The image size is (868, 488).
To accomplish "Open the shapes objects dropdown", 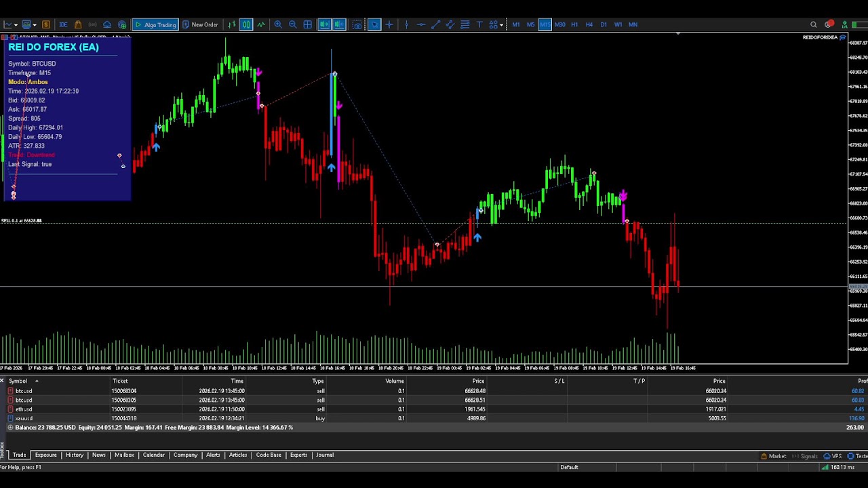I will click(x=496, y=24).
